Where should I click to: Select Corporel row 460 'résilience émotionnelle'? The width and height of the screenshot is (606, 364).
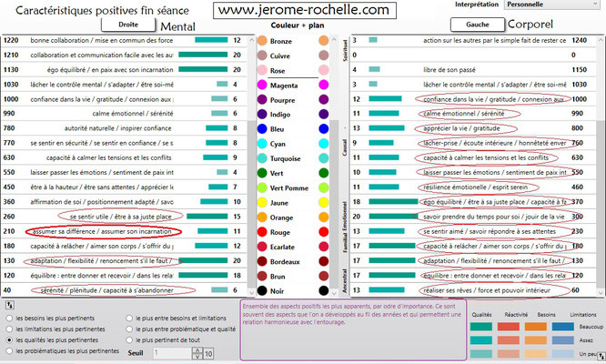(x=473, y=187)
